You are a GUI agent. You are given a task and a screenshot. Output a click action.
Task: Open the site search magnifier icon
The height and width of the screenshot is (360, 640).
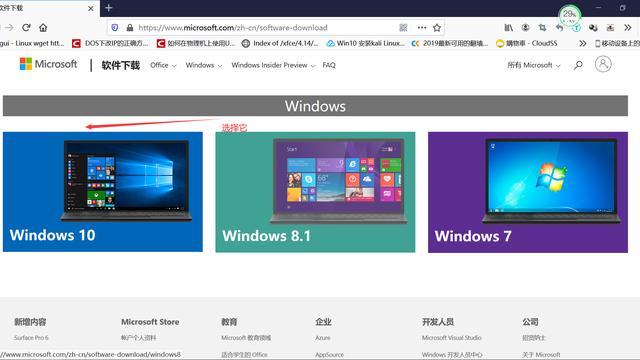click(x=578, y=65)
